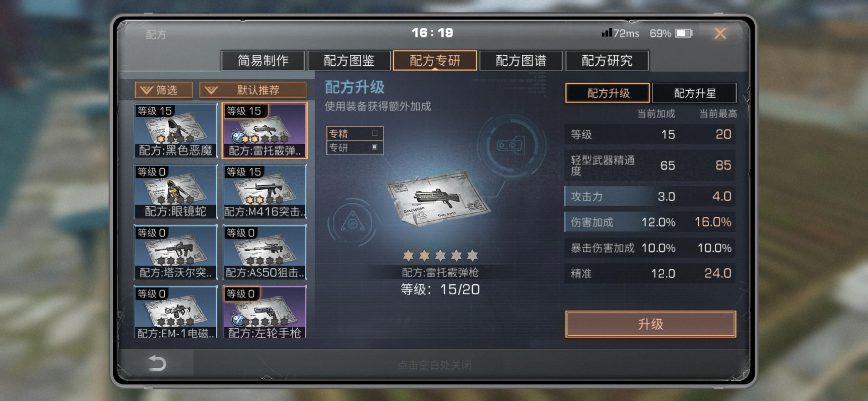The height and width of the screenshot is (401, 868).
Task: Click the 升级 upgrade button
Action: pos(651,324)
